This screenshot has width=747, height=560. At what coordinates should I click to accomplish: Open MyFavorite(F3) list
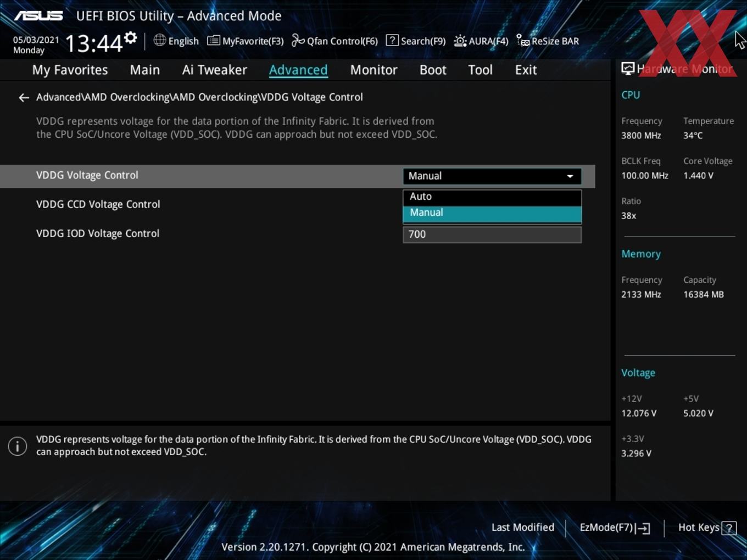pyautogui.click(x=245, y=41)
